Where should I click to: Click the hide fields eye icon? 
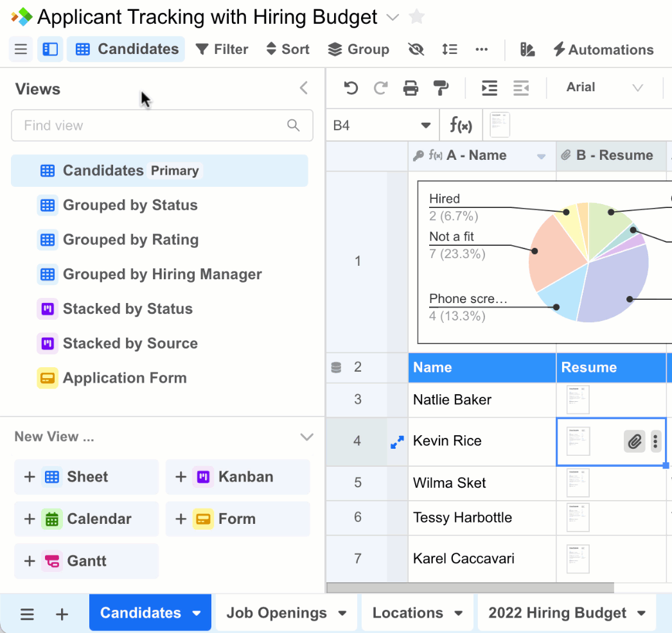(x=416, y=49)
